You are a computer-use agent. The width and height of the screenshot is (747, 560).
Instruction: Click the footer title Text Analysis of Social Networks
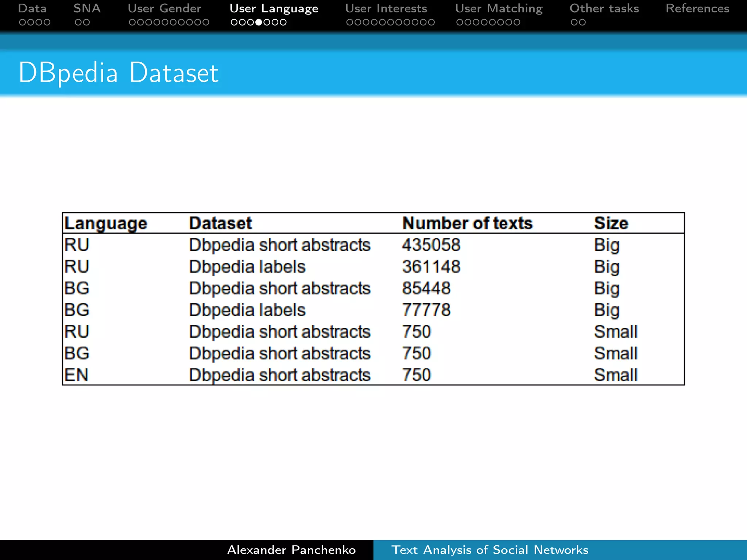click(490, 550)
